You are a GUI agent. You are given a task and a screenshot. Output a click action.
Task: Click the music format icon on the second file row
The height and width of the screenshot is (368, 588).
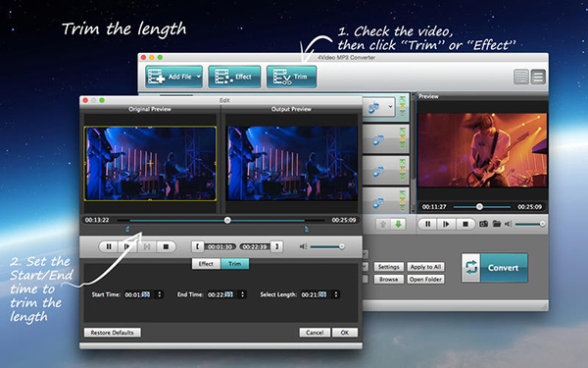tap(378, 140)
